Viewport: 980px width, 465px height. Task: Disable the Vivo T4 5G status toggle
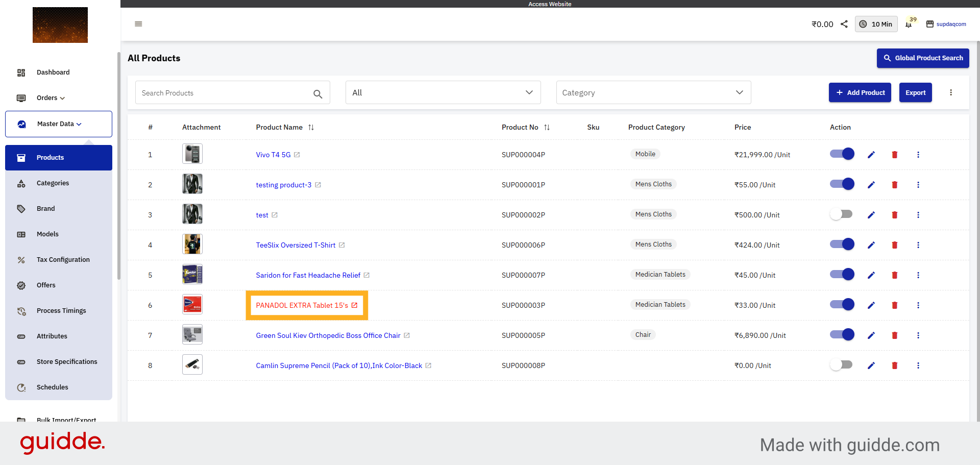tap(842, 154)
